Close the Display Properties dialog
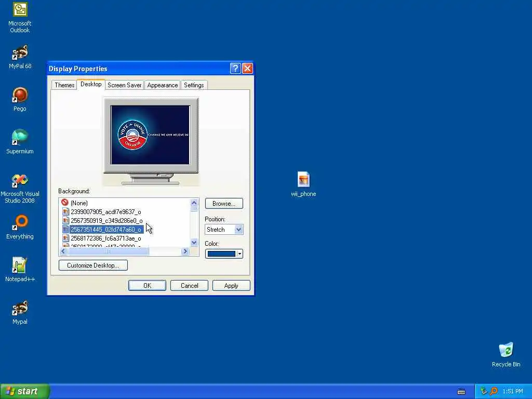 click(x=247, y=69)
